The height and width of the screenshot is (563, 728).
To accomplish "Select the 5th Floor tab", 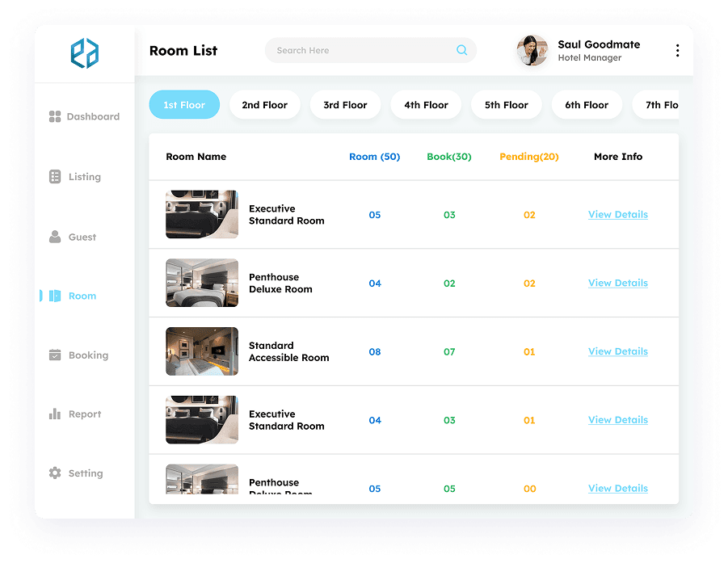I will [x=506, y=104].
